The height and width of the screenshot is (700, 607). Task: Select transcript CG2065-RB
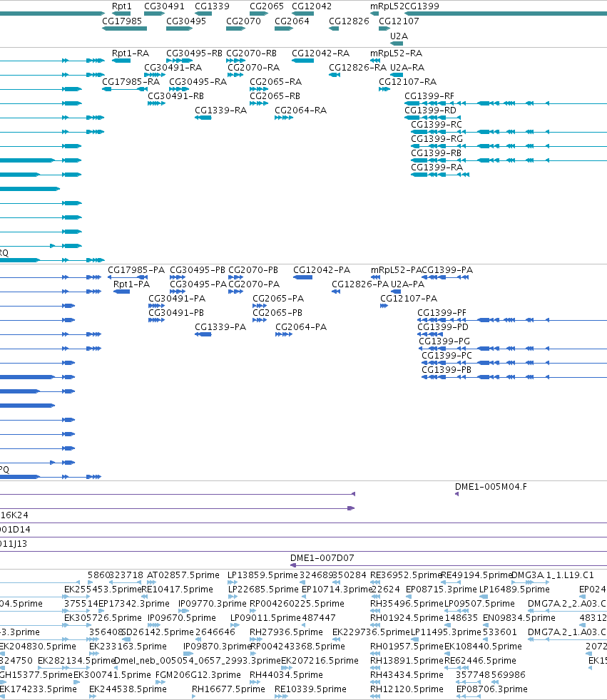[x=275, y=96]
